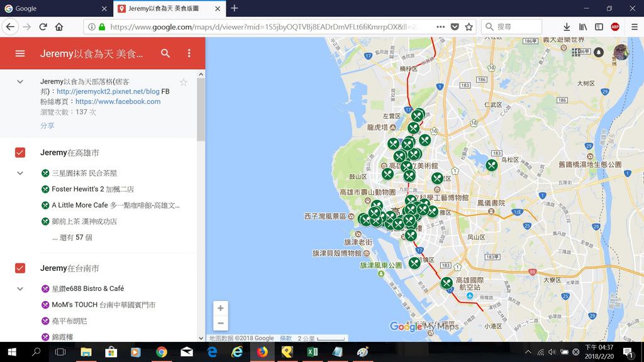Close the Jeremy以食為天 tab

[218, 8]
